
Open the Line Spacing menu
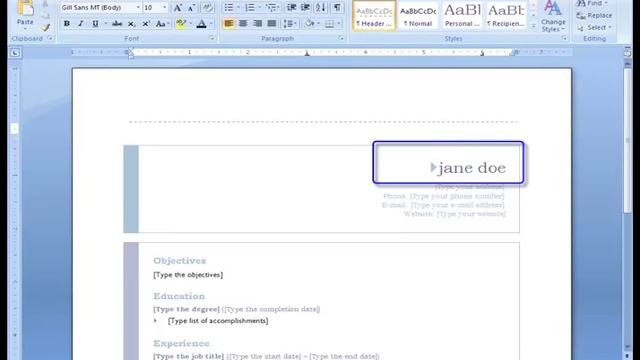tap(290, 24)
